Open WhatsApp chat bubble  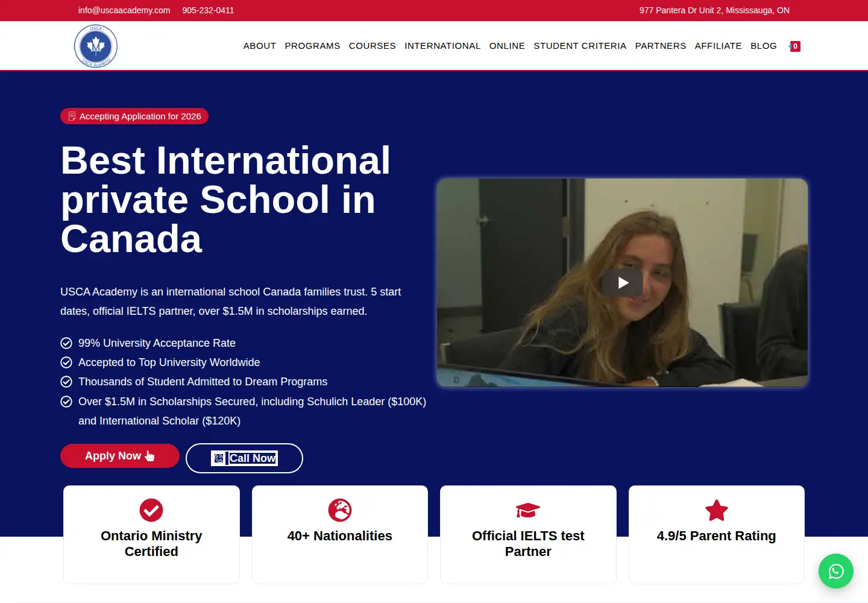[836, 571]
